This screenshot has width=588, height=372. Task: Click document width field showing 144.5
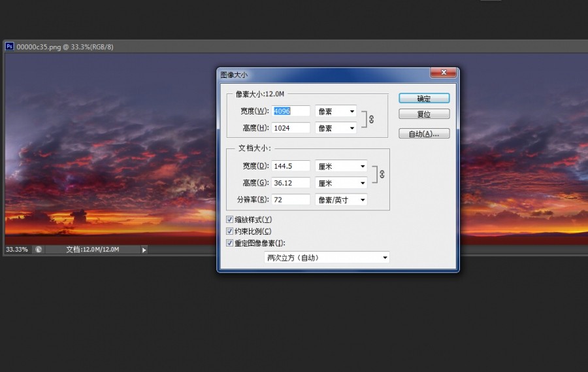[x=291, y=166]
